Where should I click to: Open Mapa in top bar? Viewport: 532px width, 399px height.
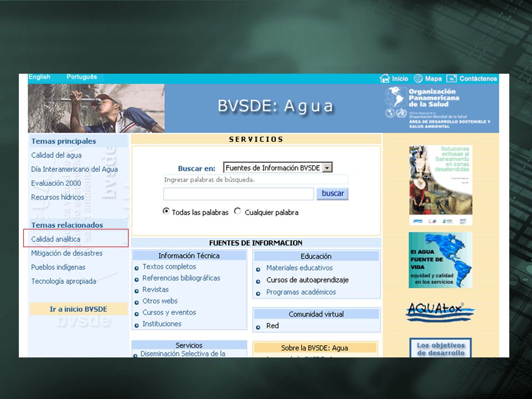point(433,79)
